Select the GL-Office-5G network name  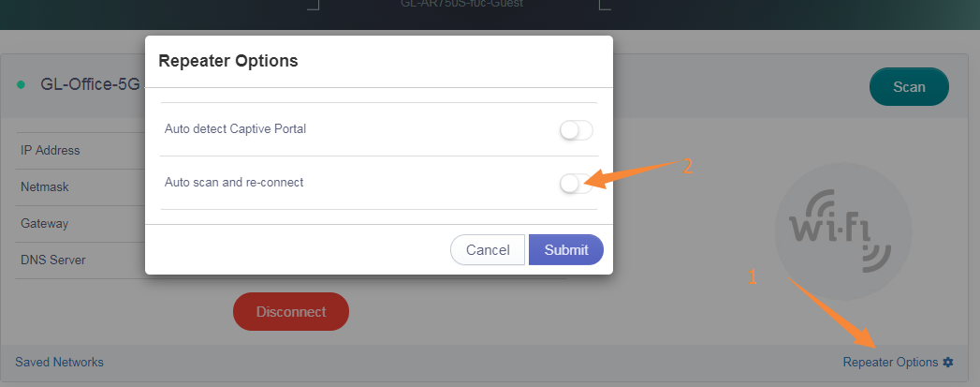pos(90,84)
